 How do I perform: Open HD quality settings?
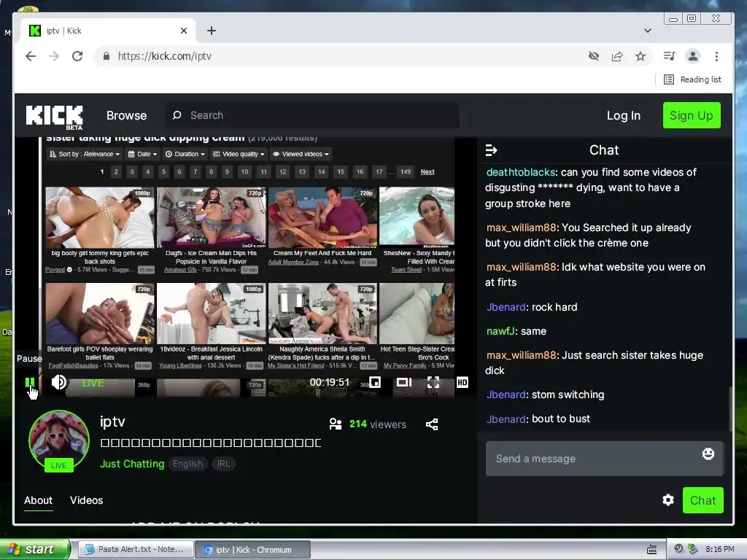tap(462, 382)
